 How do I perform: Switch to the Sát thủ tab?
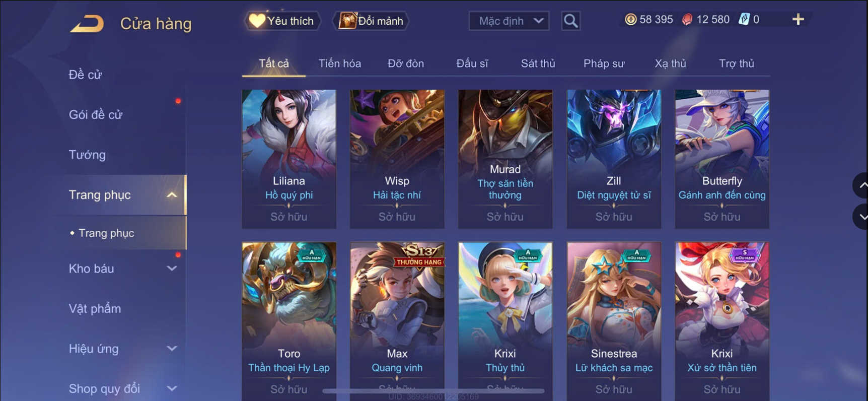tap(538, 63)
